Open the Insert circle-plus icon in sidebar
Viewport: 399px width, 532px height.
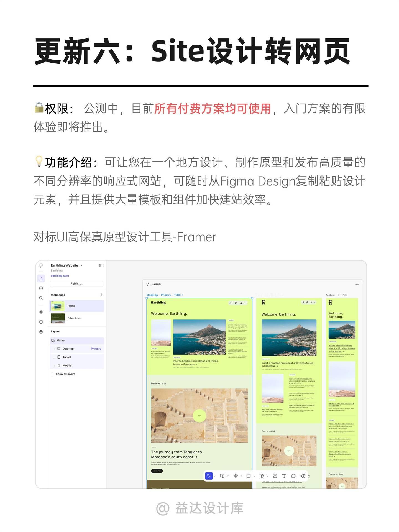point(41,288)
